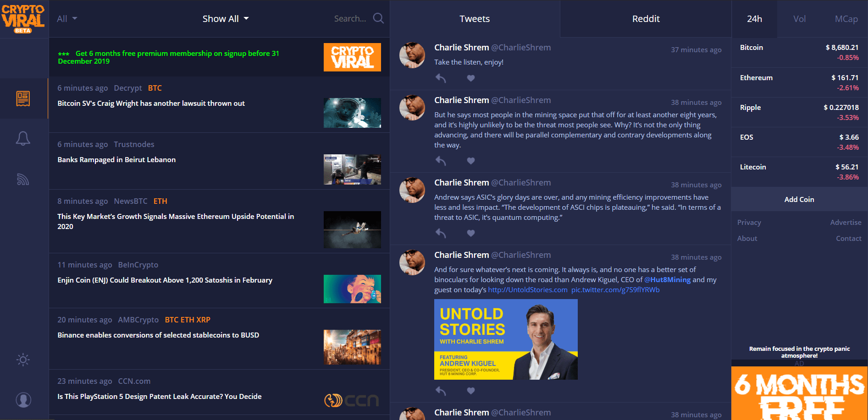Select the Tweets tab
This screenshot has width=868, height=420.
coord(475,19)
